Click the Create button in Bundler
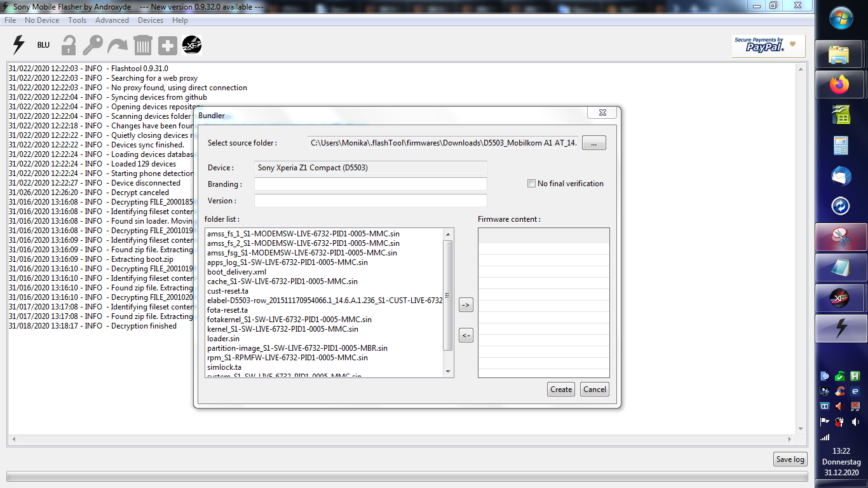The height and width of the screenshot is (488, 868). click(x=561, y=390)
